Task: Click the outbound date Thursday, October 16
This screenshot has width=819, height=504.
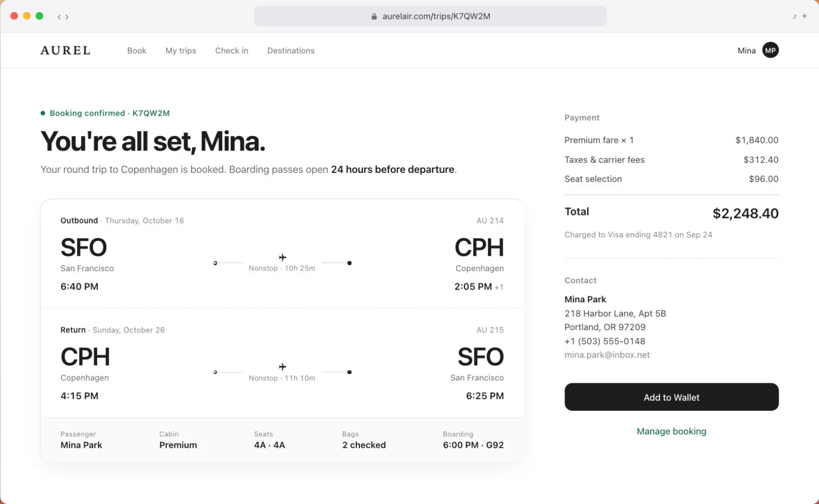Action: click(144, 221)
